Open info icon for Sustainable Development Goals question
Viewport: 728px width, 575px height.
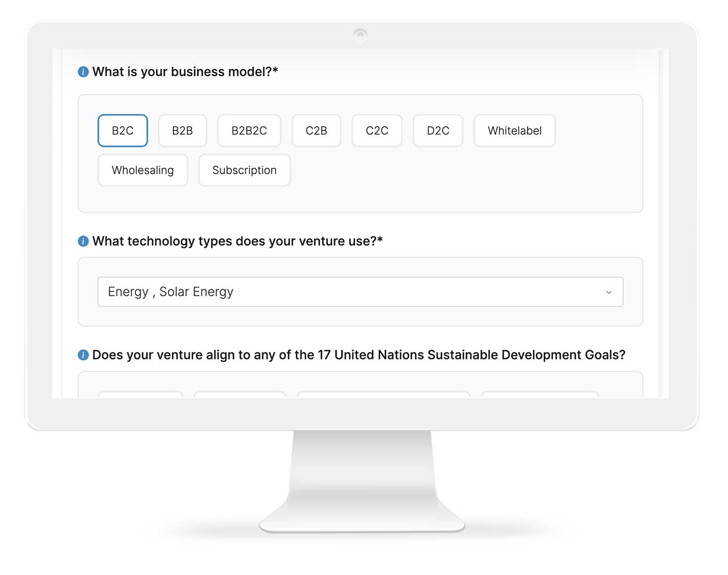83,355
